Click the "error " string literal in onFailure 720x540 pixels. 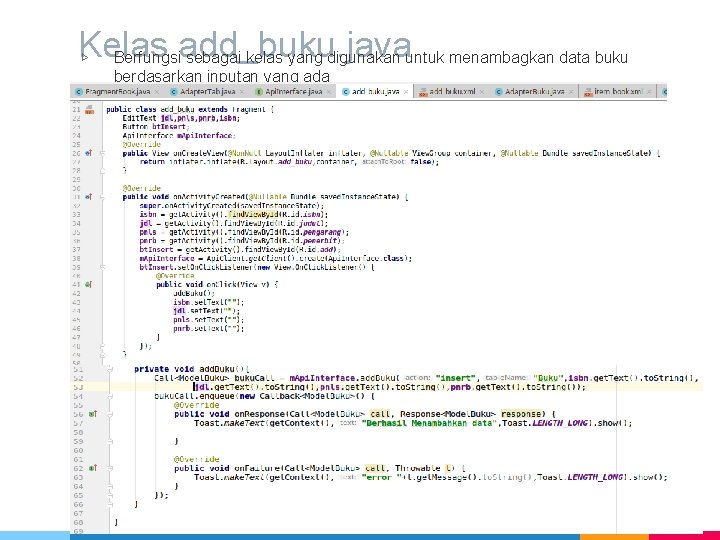point(381,477)
